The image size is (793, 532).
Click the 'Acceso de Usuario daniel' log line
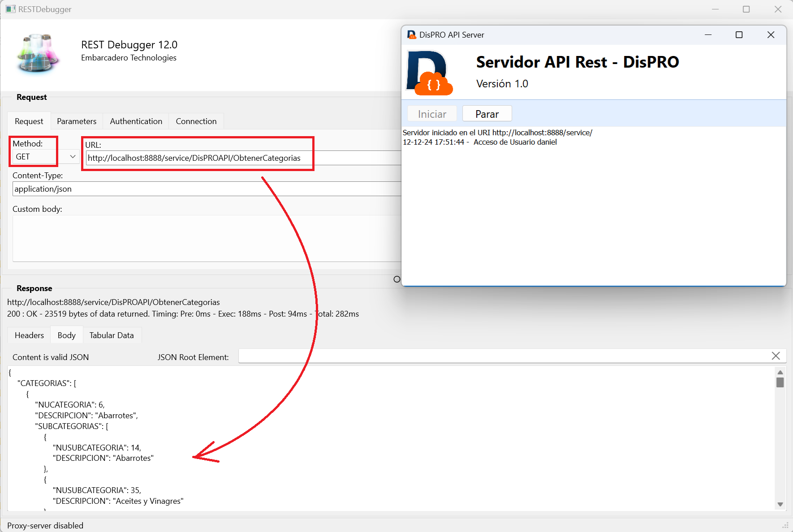[480, 142]
